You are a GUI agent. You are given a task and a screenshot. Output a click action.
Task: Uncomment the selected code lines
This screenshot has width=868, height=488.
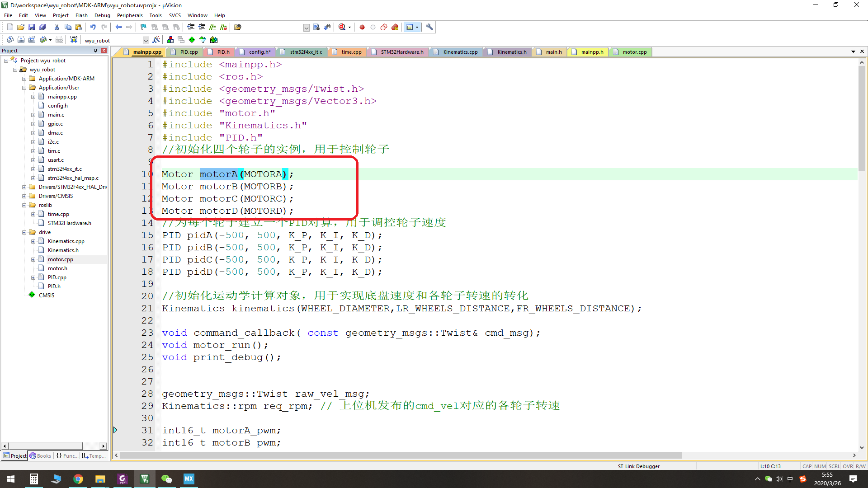223,27
